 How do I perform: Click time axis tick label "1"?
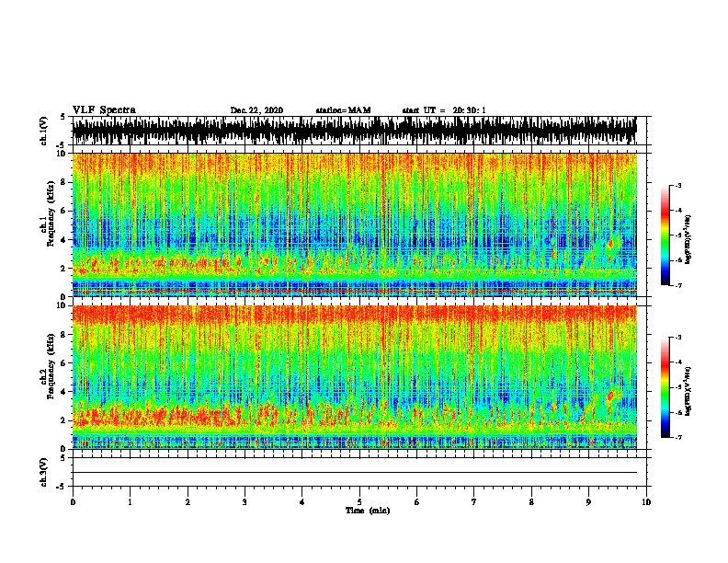130,502
